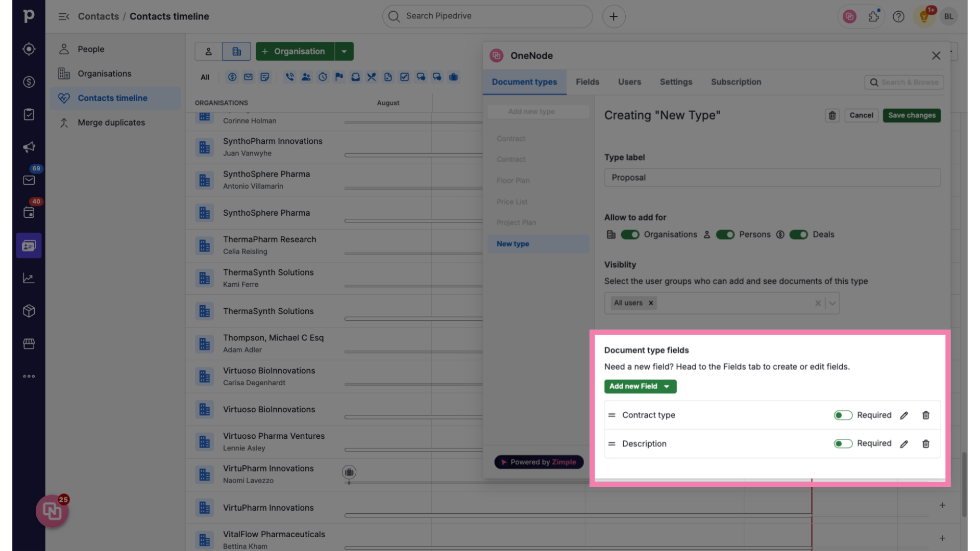Open Leads from the left sidebar
Viewport: 980px width, 551px height.
29,49
